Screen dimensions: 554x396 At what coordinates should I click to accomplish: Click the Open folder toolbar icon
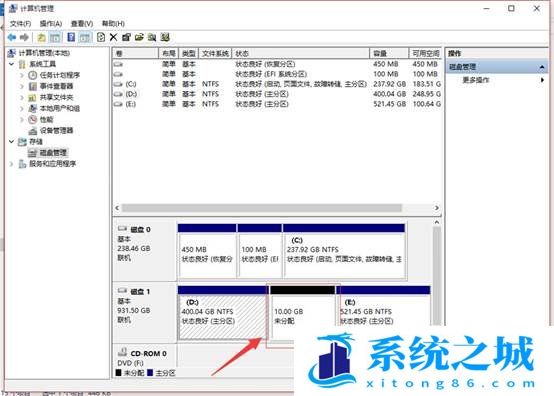(x=139, y=37)
